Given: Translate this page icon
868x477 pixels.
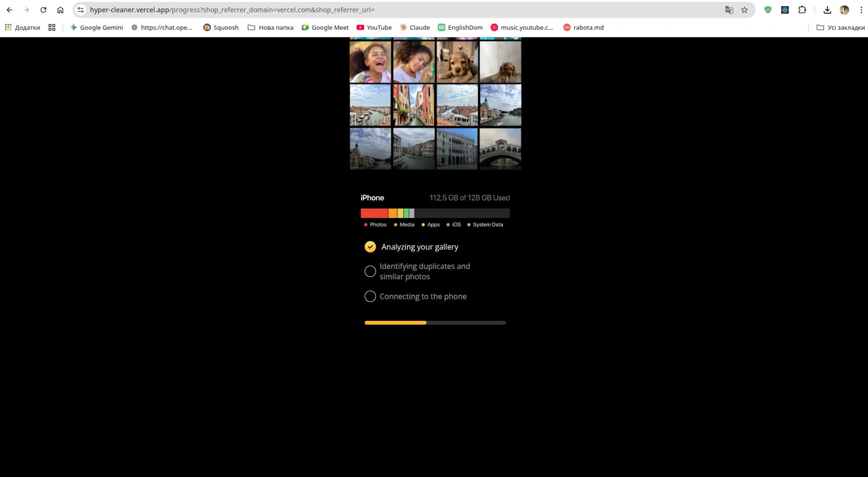Looking at the screenshot, I should point(729,10).
